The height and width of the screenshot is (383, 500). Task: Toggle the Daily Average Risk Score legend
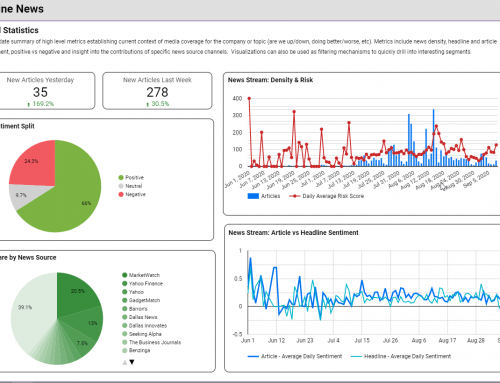coord(326,196)
